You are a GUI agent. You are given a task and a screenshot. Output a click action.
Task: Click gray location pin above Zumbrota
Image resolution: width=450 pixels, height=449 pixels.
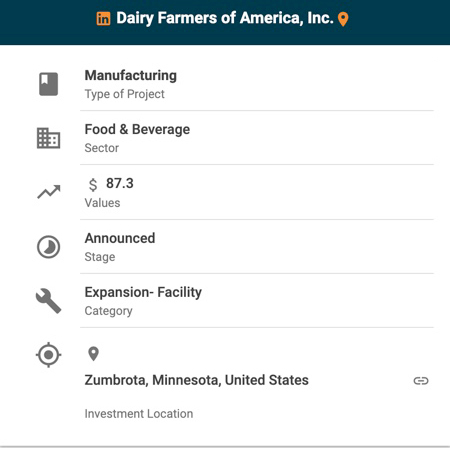click(93, 354)
